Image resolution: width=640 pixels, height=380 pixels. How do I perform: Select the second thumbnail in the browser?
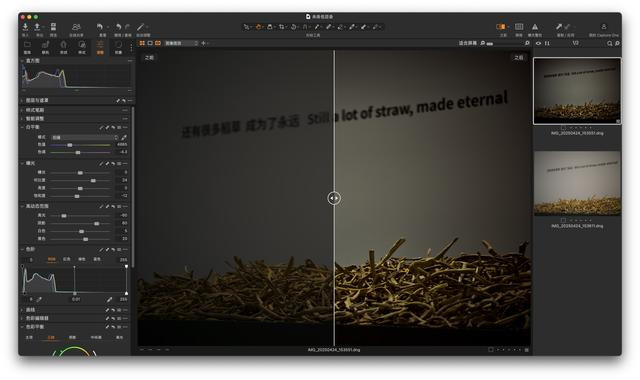[x=577, y=184]
